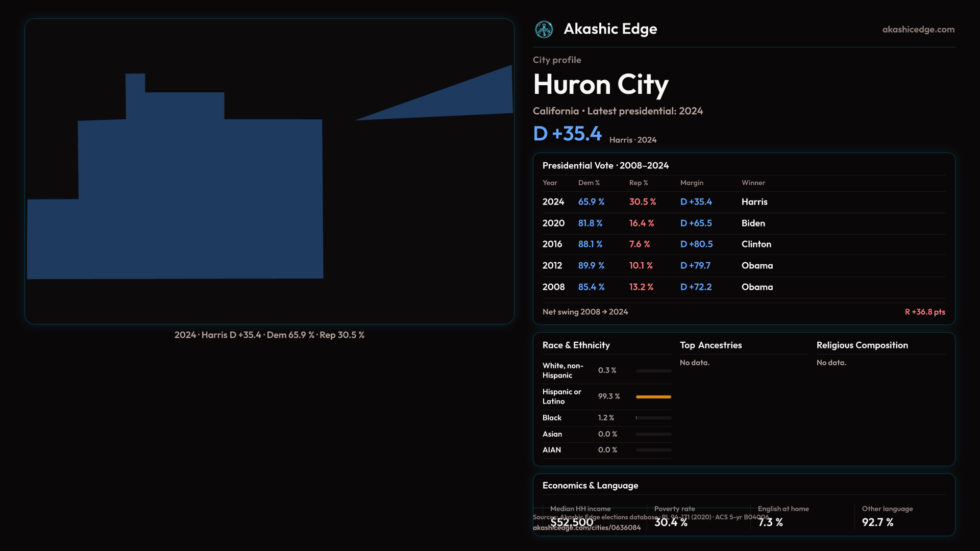
Task: Click the Net swing R +36.8 pts value
Action: tap(924, 312)
